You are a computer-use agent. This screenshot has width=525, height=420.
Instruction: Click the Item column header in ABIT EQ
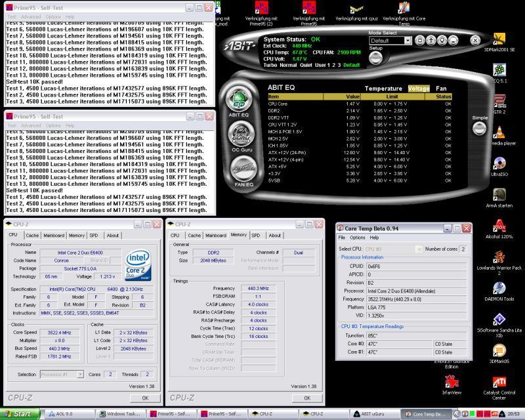tap(295, 96)
